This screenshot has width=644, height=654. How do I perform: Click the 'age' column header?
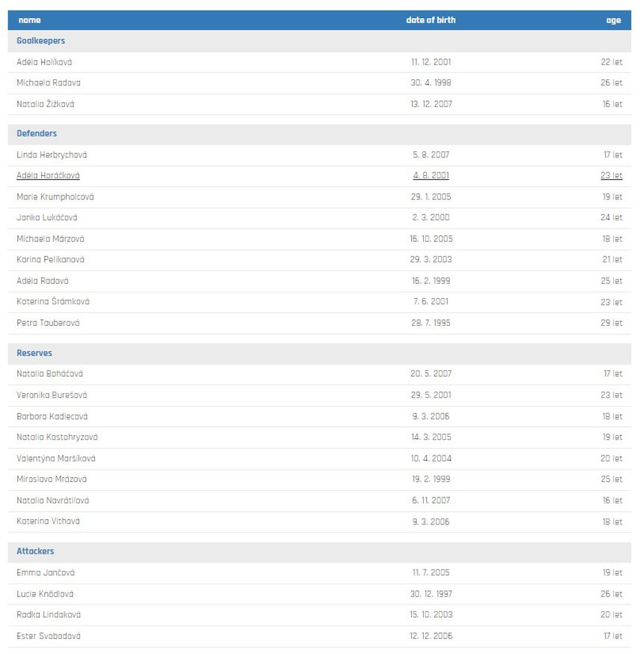(x=613, y=20)
